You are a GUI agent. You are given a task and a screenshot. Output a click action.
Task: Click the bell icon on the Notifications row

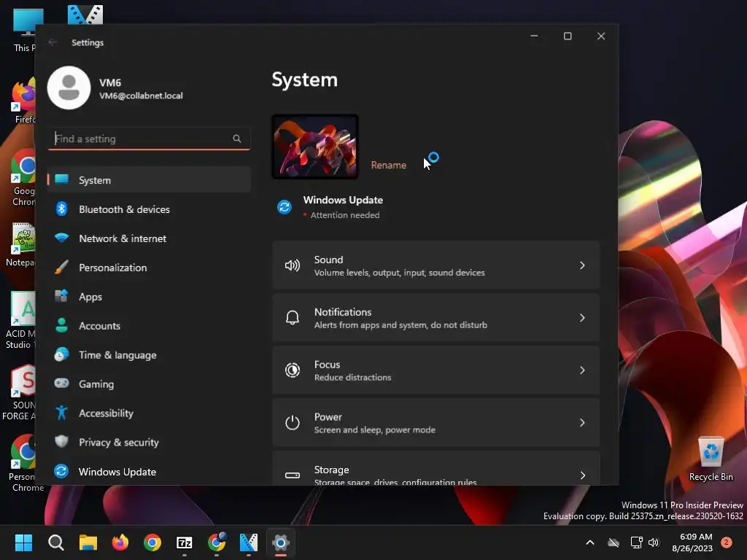pos(293,318)
